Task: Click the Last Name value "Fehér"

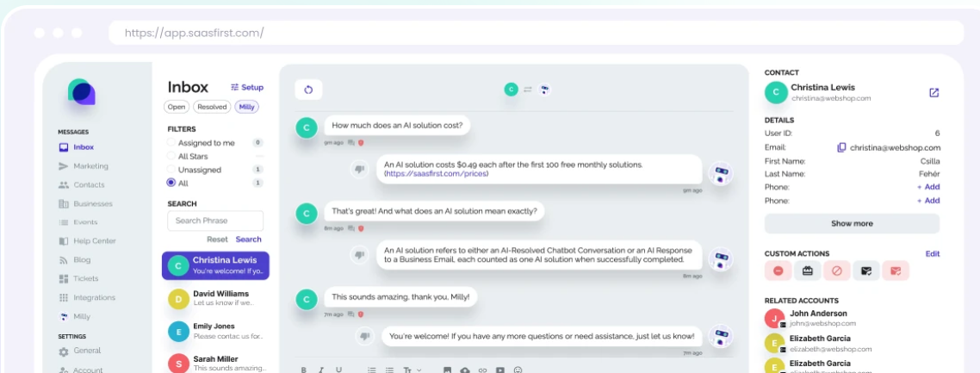Action: (x=929, y=174)
